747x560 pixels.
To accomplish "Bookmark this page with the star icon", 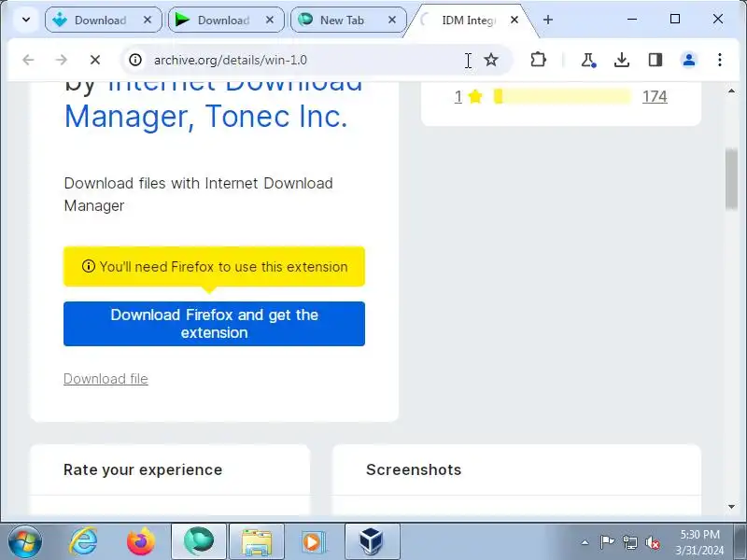I will tap(491, 60).
